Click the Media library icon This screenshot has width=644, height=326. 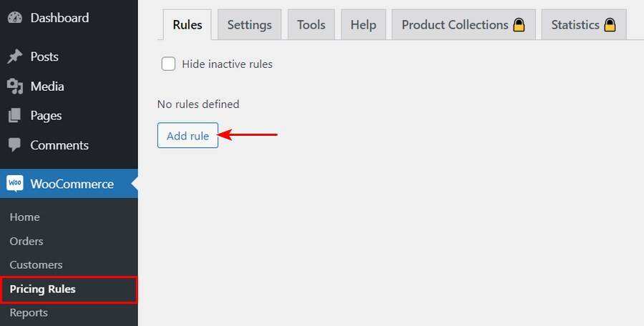tap(15, 87)
